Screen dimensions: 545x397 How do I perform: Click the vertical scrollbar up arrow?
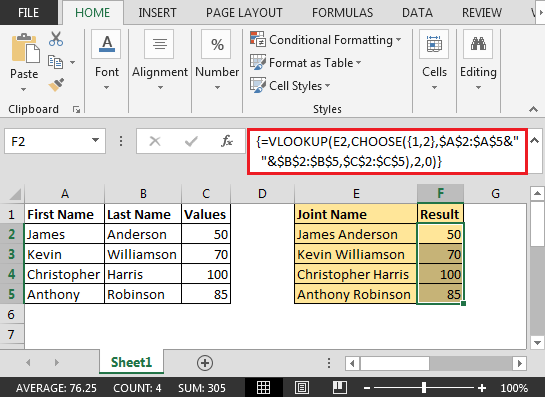[537, 193]
